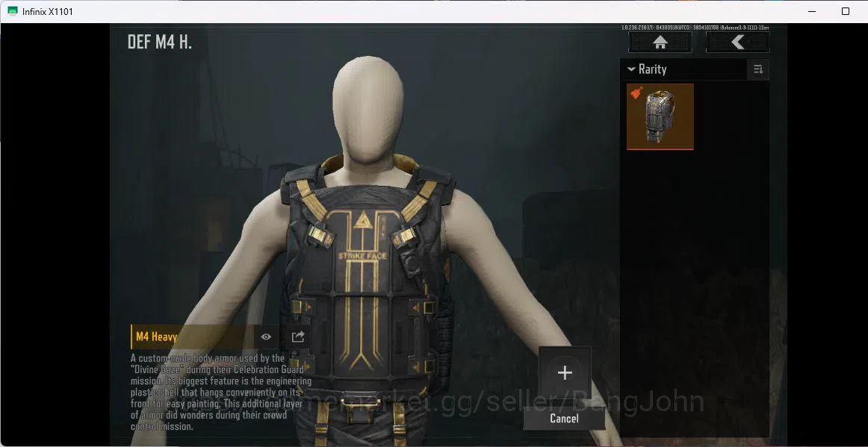Select the body armor skin thumbnail

[x=660, y=116]
